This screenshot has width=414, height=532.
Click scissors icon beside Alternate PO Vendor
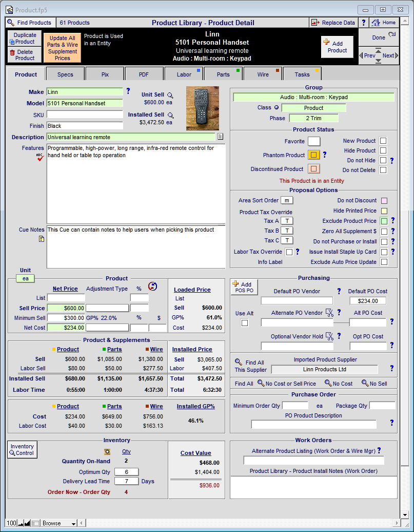(329, 313)
